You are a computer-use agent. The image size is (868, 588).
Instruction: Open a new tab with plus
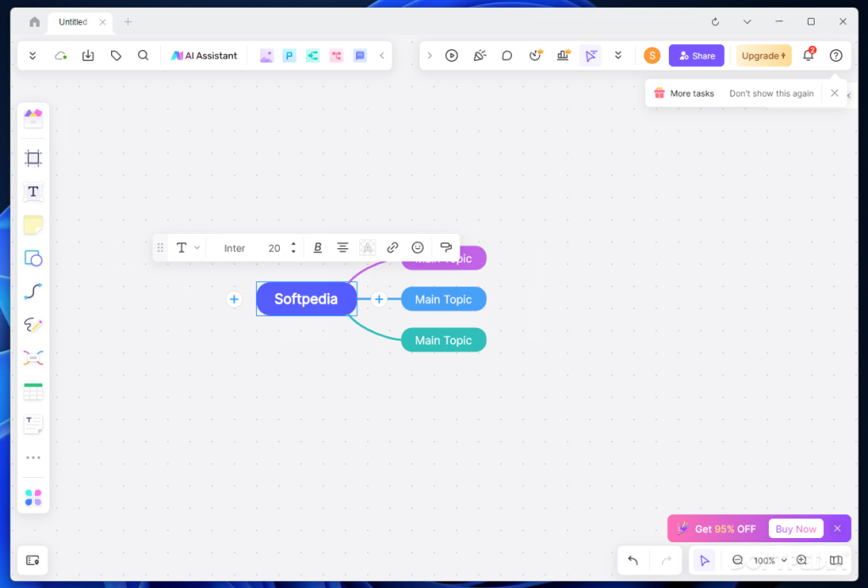pos(128,22)
